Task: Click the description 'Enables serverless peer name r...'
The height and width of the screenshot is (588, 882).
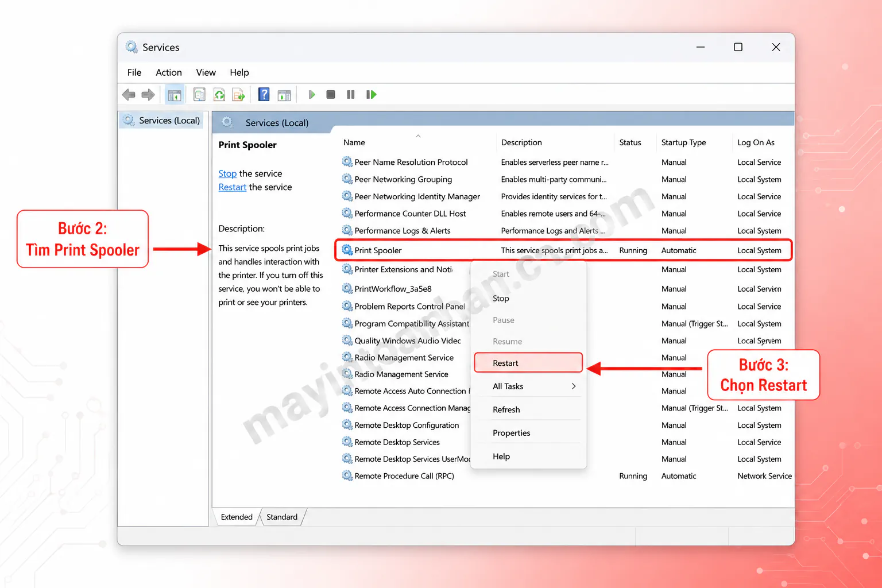Action: (x=555, y=163)
